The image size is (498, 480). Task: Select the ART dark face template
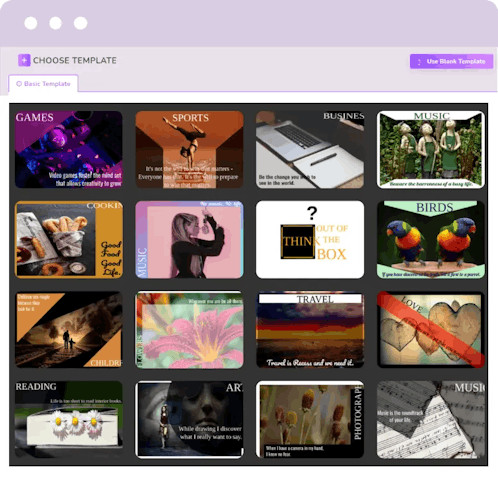189,420
